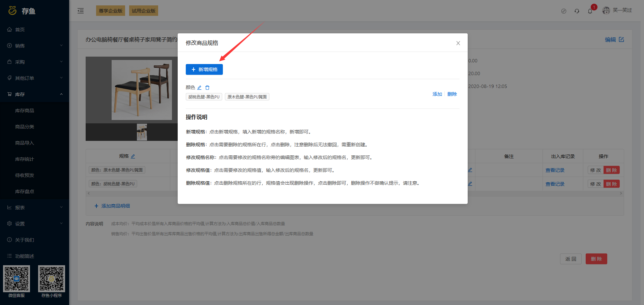Click the scrollbar left arrow in table

[x=89, y=193]
